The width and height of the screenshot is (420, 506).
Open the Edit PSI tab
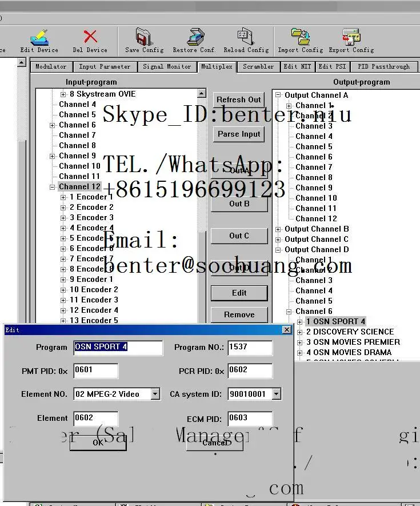[x=332, y=67]
